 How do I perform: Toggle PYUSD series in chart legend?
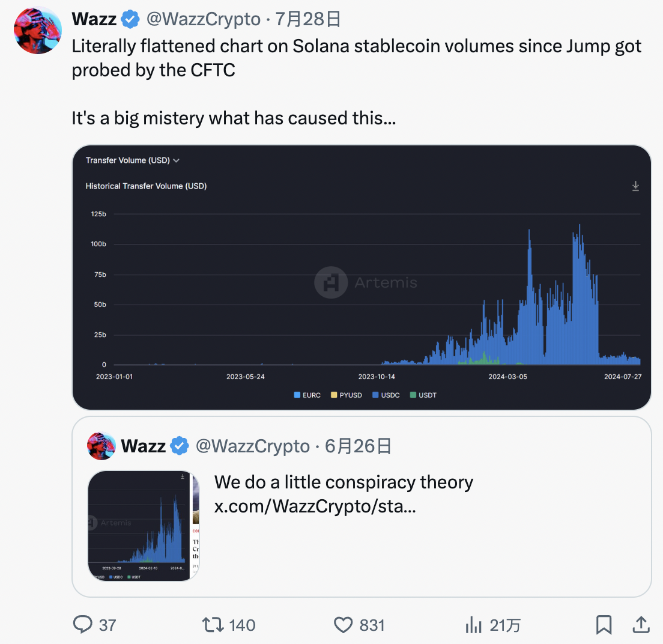tap(347, 395)
